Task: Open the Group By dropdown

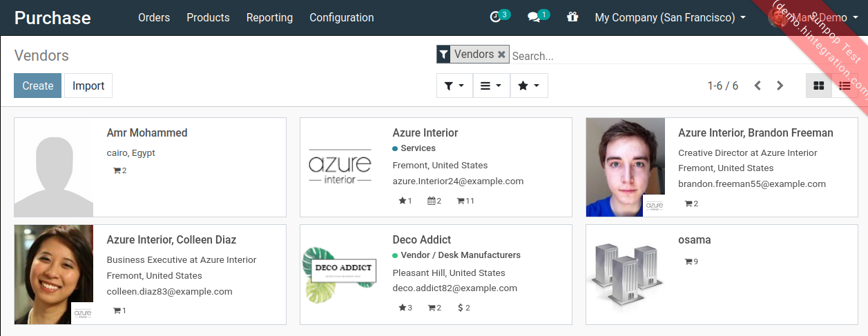Action: (491, 86)
